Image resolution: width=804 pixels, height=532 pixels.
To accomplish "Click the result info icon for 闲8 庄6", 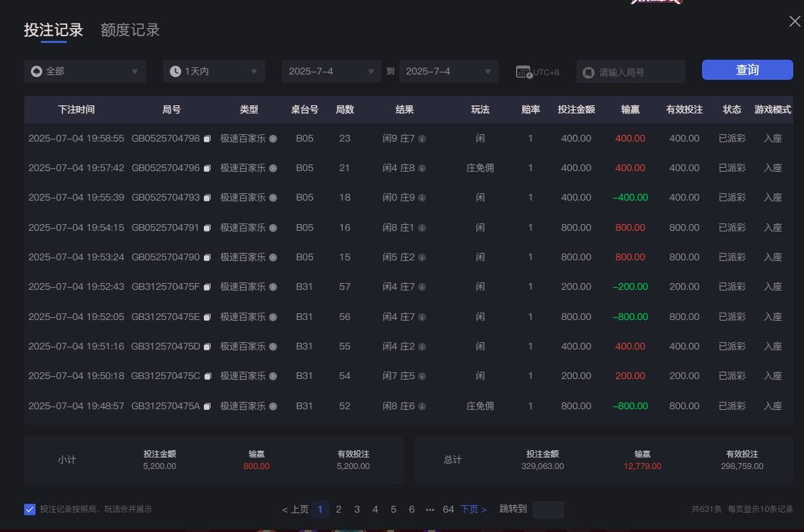I will point(423,406).
